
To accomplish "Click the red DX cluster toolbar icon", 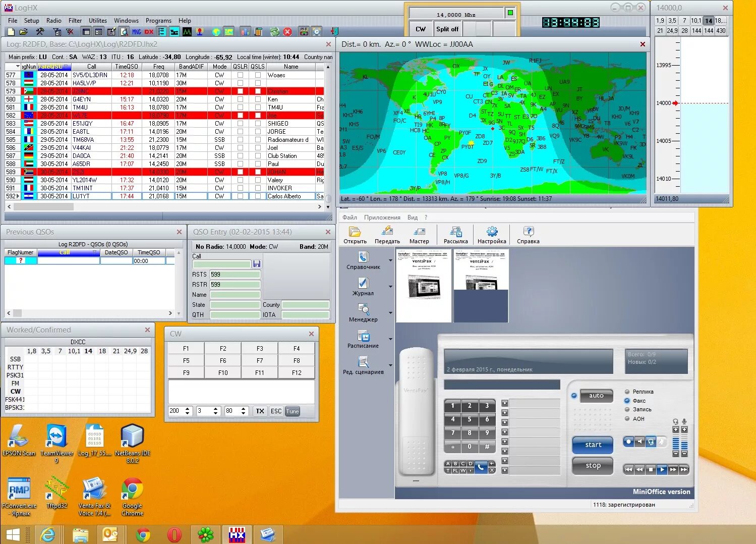I will click(149, 32).
